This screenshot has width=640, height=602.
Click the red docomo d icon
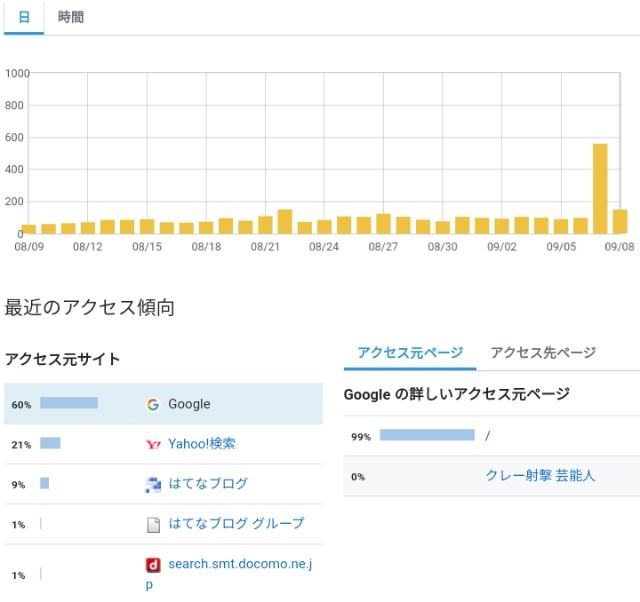[x=153, y=565]
